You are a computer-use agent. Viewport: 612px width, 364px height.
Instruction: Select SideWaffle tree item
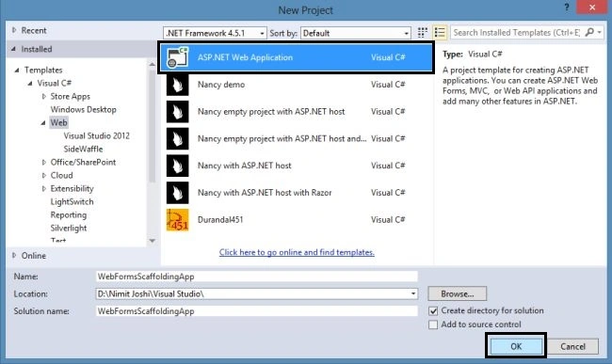[83, 150]
